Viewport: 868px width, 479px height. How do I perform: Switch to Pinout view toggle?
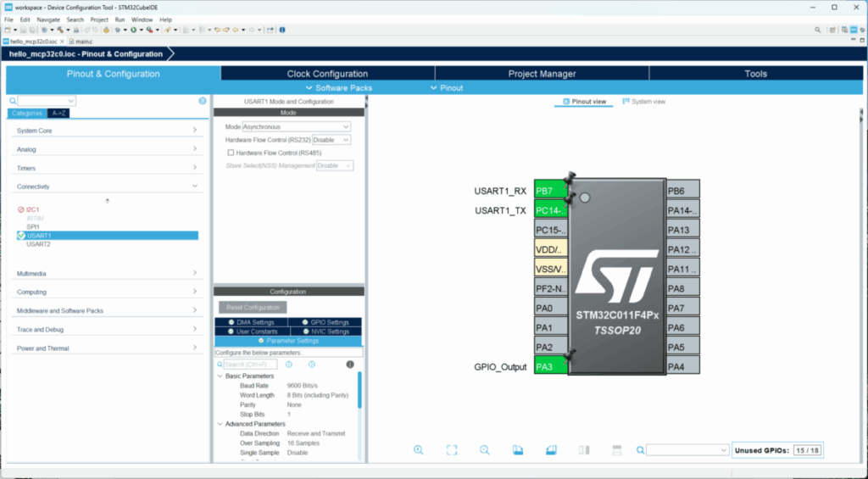[584, 102]
